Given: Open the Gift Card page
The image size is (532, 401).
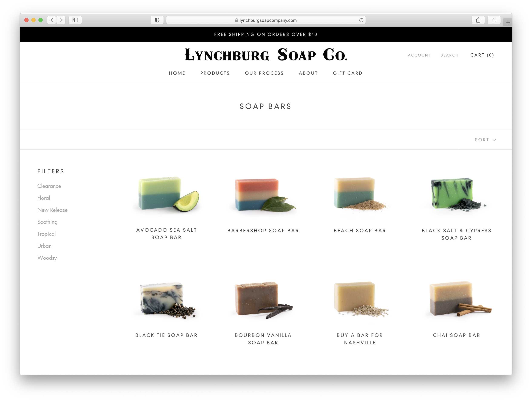Looking at the screenshot, I should (347, 73).
